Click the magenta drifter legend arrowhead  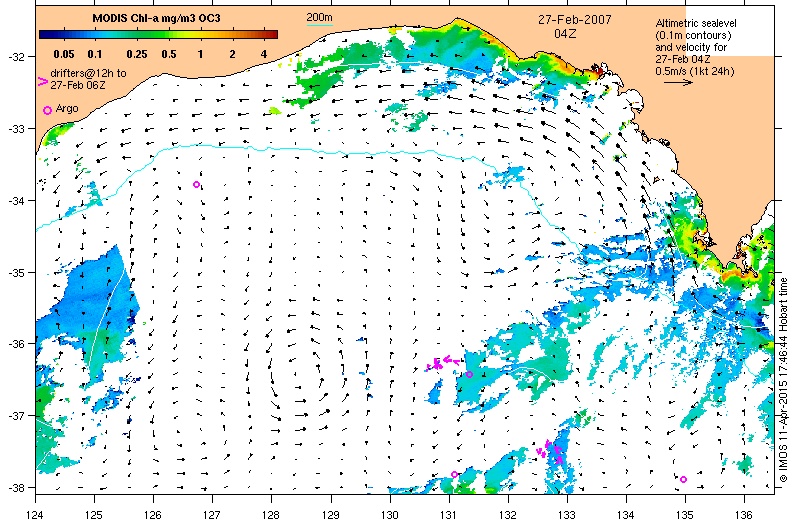[x=43, y=82]
